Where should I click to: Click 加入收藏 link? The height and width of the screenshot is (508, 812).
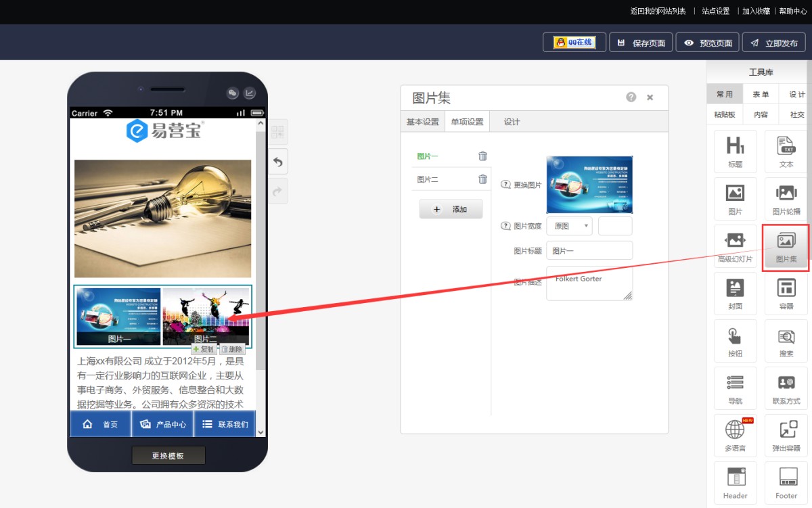click(756, 11)
